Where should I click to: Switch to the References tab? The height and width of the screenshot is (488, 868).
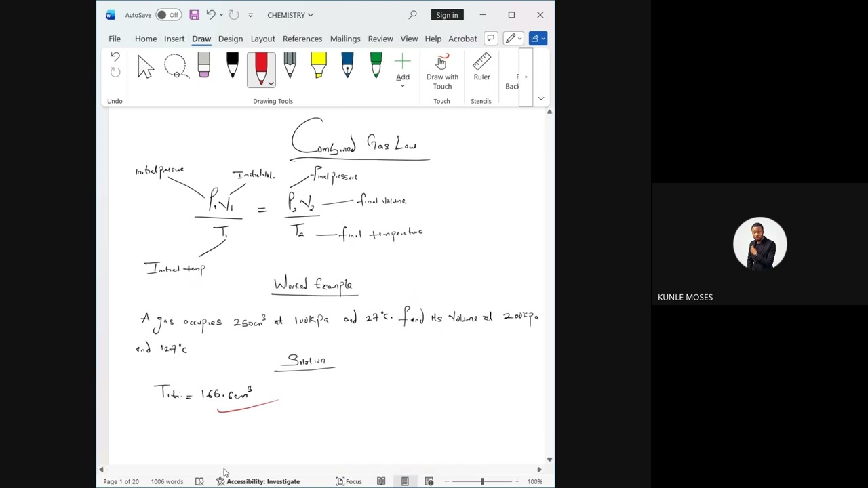[x=302, y=39]
